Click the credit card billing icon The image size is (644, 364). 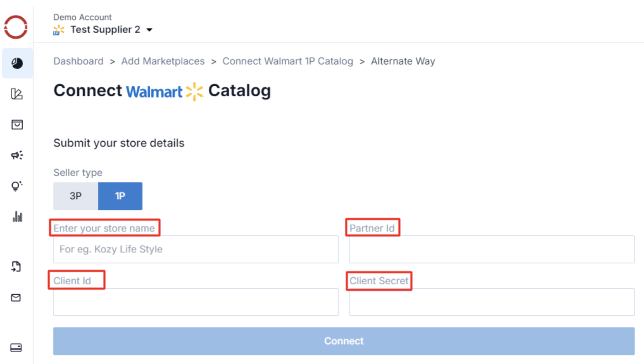[x=16, y=348]
